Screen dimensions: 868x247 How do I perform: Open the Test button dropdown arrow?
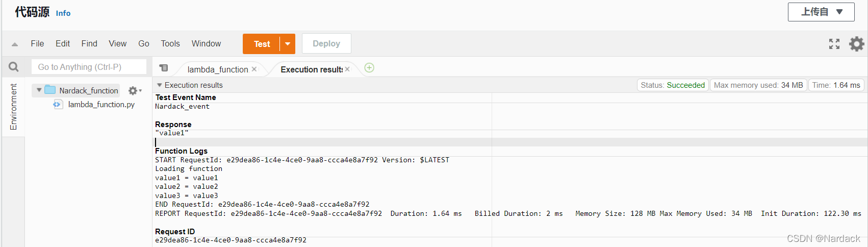pyautogui.click(x=288, y=44)
